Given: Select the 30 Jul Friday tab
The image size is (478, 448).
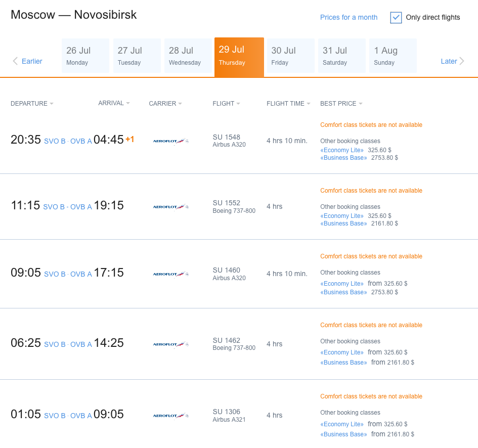Looking at the screenshot, I should 290,56.
